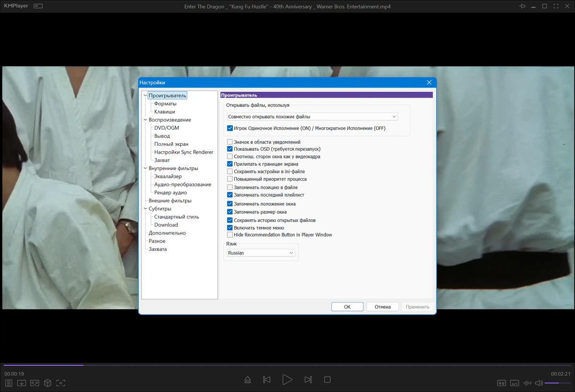Image resolution: width=575 pixels, height=392 pixels.
Task: Disable 'Включить темное меню' checkbox
Action: click(x=230, y=228)
